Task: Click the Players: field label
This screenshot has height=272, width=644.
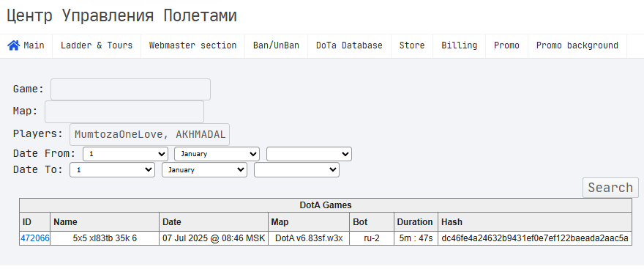Action: [x=38, y=134]
